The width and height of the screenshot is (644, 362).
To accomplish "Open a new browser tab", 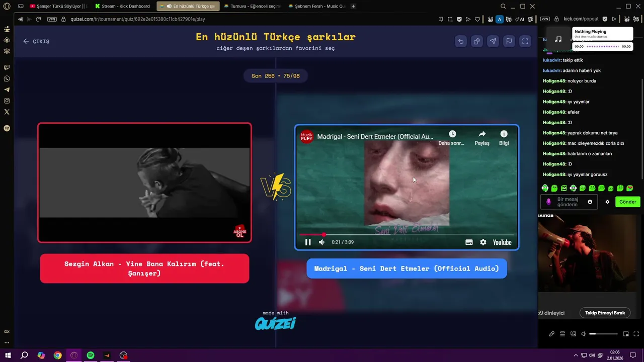I will click(x=353, y=6).
